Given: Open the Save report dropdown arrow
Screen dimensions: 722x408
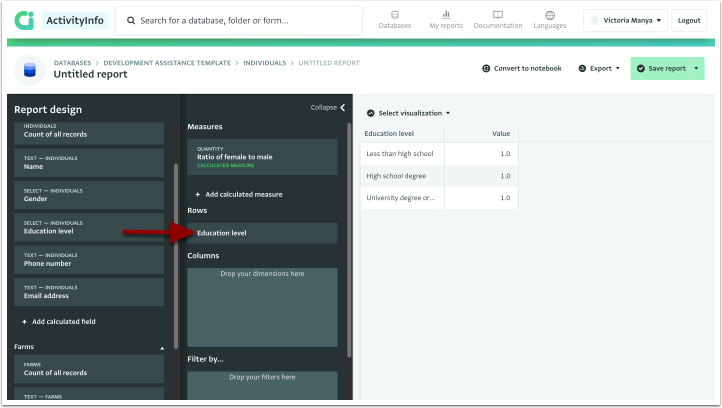Looking at the screenshot, I should [697, 69].
